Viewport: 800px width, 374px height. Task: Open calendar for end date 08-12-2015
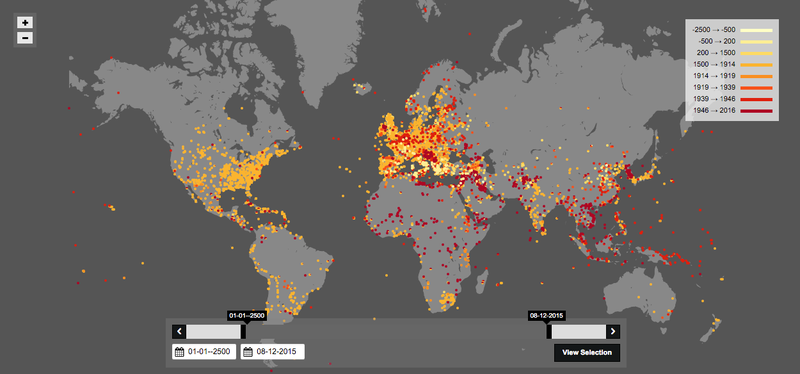[x=247, y=352]
